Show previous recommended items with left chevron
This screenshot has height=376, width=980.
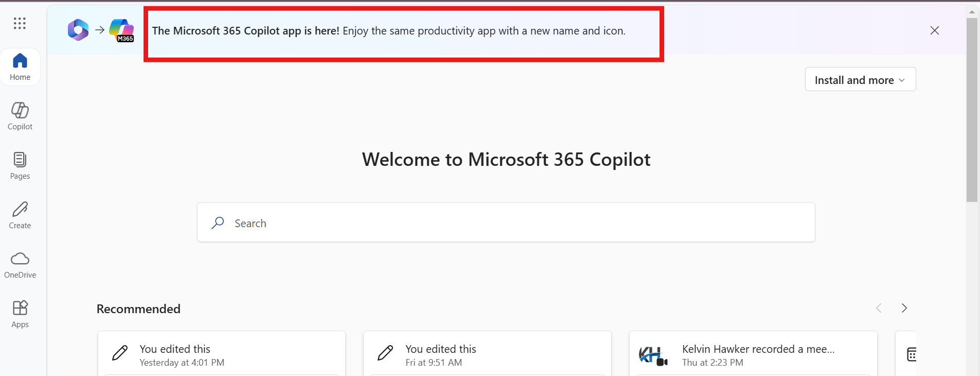click(x=879, y=308)
